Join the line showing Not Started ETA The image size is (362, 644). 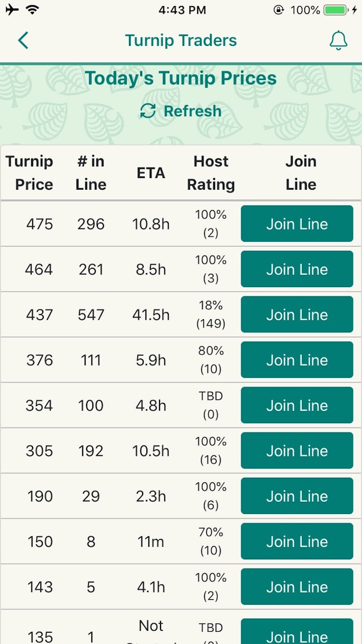point(297,635)
